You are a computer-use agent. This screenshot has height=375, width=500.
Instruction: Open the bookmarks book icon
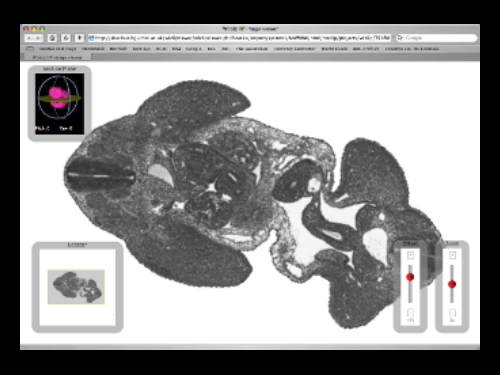coord(30,49)
